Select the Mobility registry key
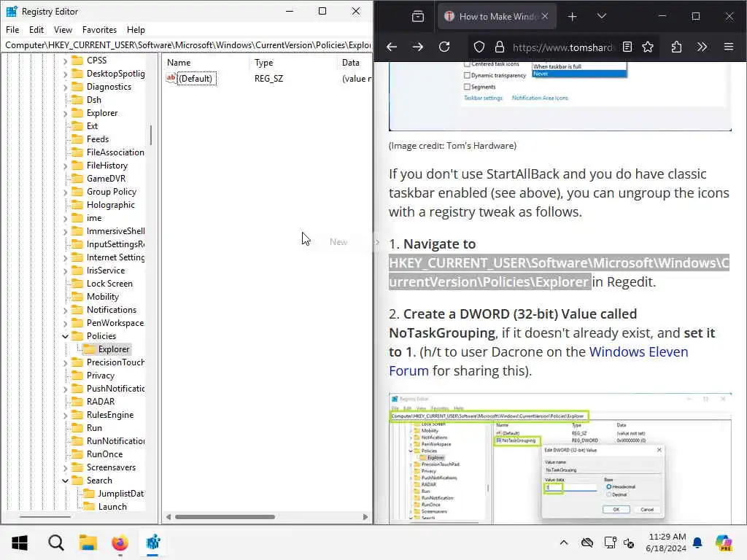Viewport: 747px width, 560px height. [x=102, y=297]
